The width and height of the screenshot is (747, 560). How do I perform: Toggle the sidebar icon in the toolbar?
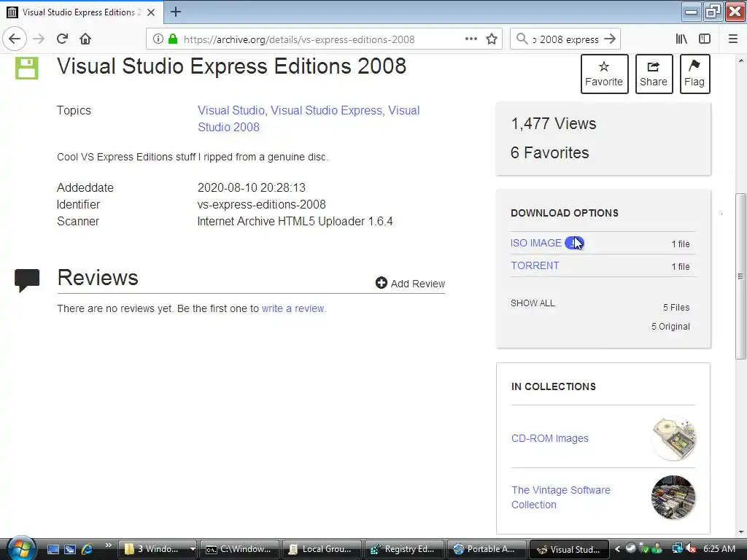click(705, 39)
